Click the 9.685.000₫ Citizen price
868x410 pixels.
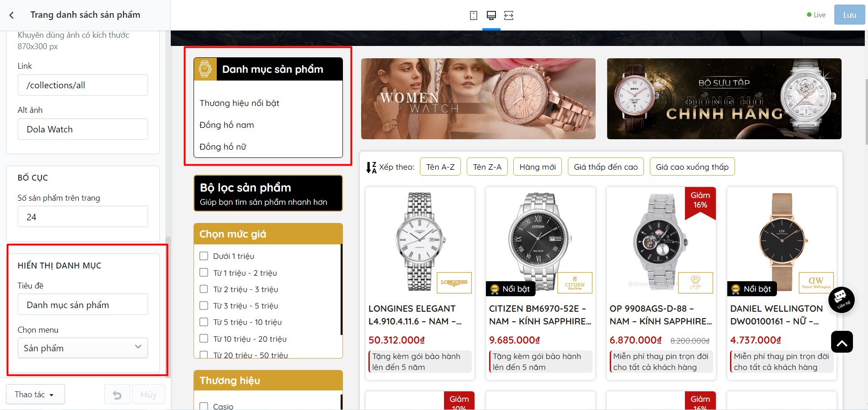click(515, 340)
